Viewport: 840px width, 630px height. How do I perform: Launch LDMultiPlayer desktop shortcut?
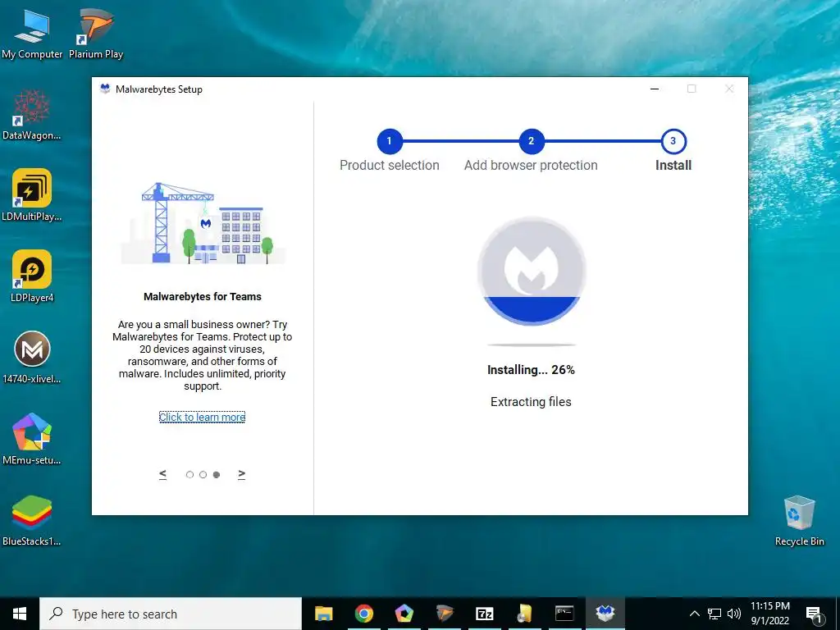pyautogui.click(x=32, y=196)
